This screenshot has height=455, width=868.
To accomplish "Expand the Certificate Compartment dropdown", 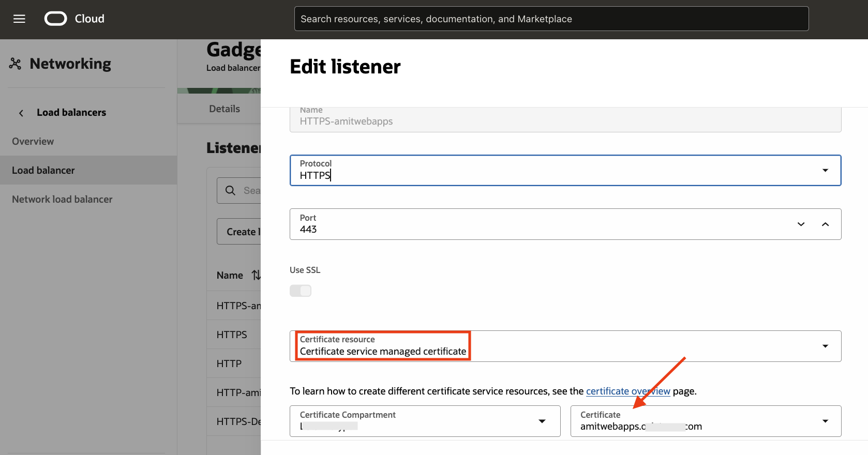I will pyautogui.click(x=542, y=421).
